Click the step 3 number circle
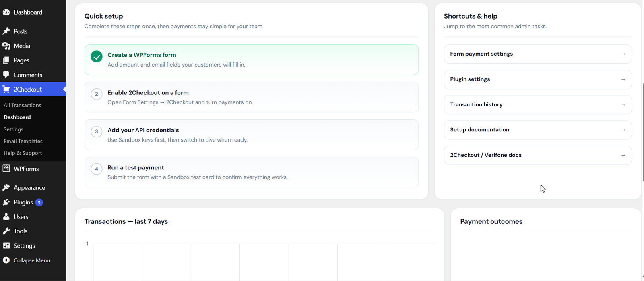644x281 pixels. tap(97, 131)
